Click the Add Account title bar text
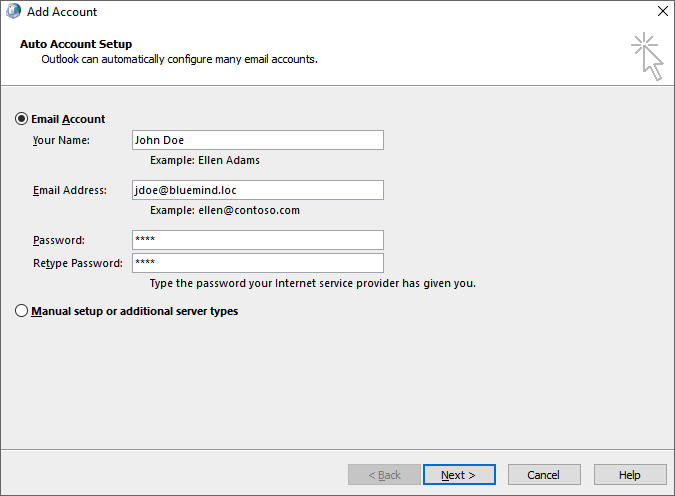 [x=62, y=12]
